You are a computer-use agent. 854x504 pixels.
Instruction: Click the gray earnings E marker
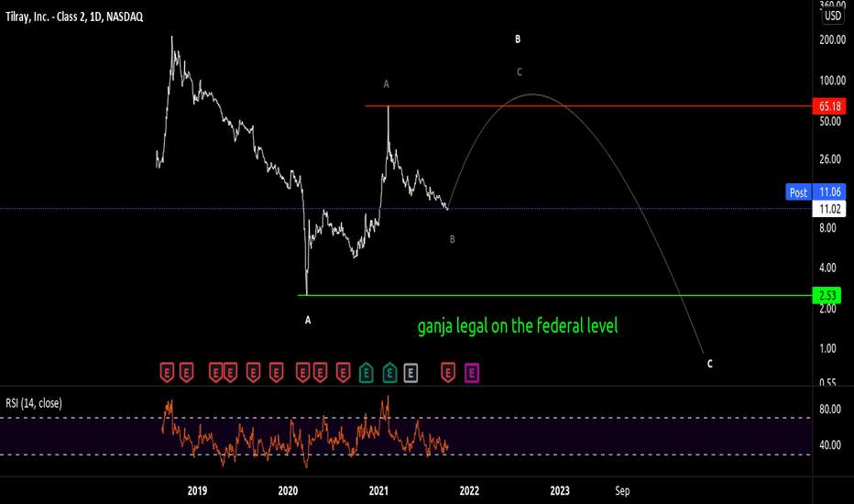(411, 373)
